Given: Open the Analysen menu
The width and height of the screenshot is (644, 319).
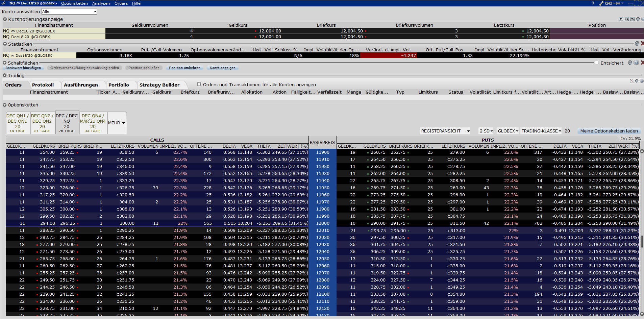Looking at the screenshot, I should pyautogui.click(x=101, y=3).
